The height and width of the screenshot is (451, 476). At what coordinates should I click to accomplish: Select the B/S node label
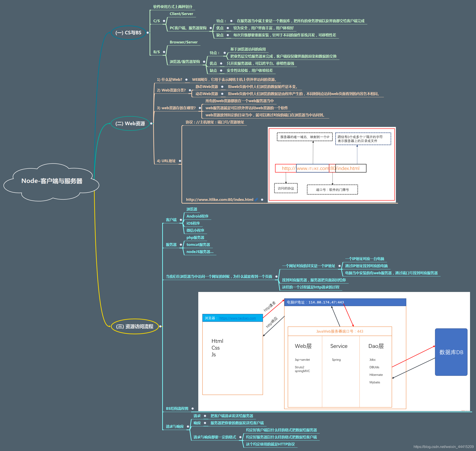(x=157, y=52)
